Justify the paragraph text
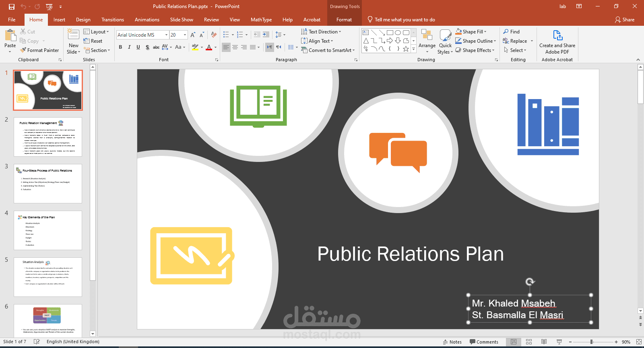Viewport: 644px width, 348px height. click(x=253, y=47)
